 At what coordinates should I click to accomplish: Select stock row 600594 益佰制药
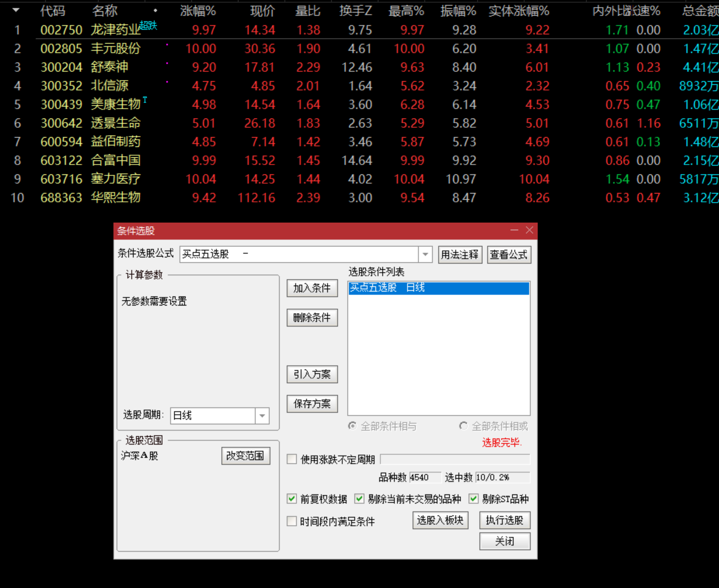coord(359,142)
